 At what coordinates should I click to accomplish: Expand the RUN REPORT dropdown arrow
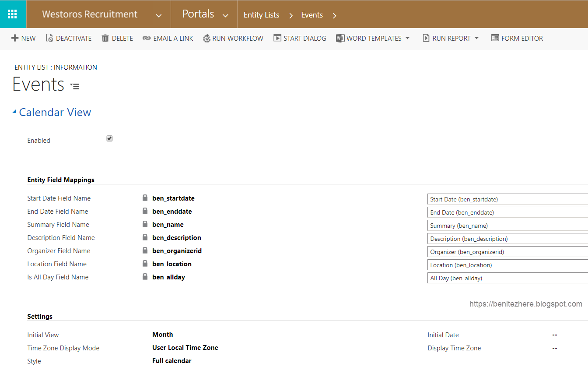(x=476, y=38)
